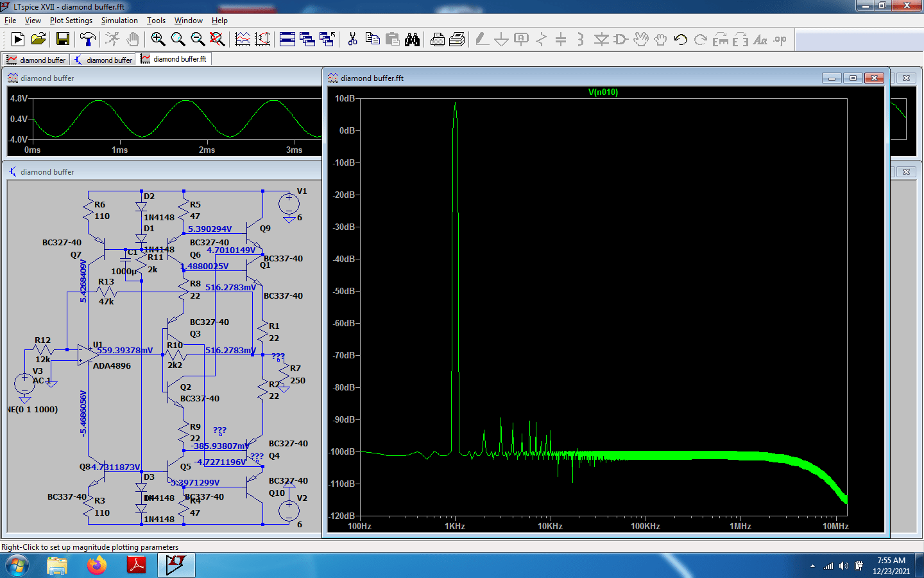Open Firefox from the taskbar

97,566
